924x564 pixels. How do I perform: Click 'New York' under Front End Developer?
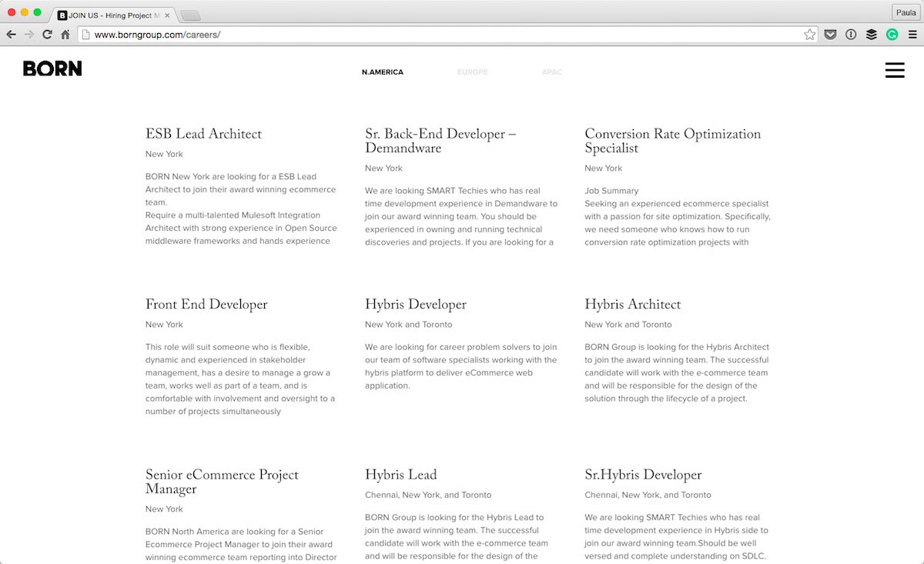(164, 325)
